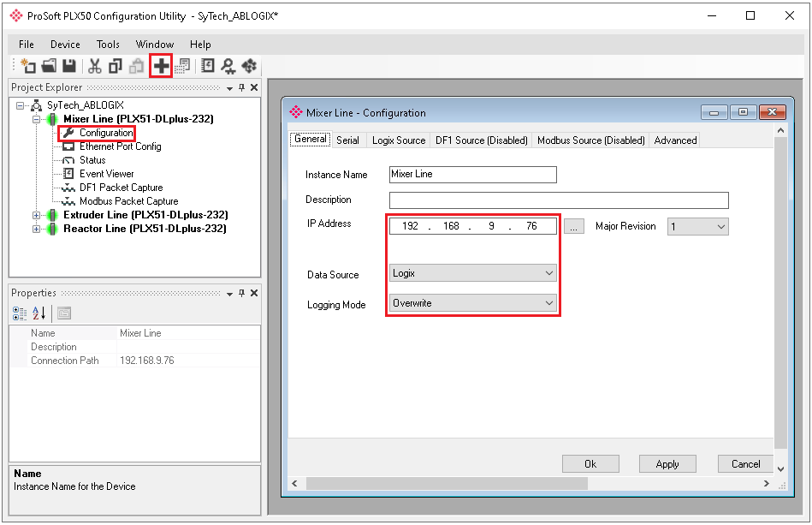This screenshot has height=525, width=812.
Task: Open the File menu
Action: [27, 45]
